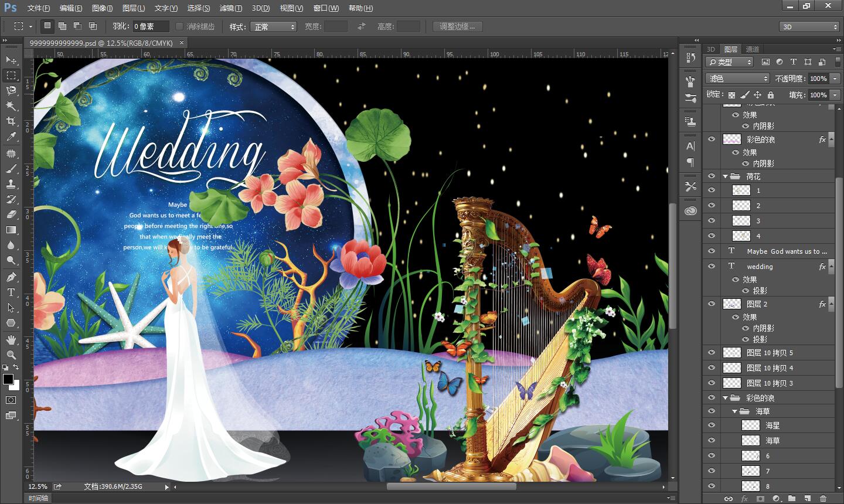The width and height of the screenshot is (844, 504).
Task: Open the 滤镜(T) menu
Action: coord(230,8)
